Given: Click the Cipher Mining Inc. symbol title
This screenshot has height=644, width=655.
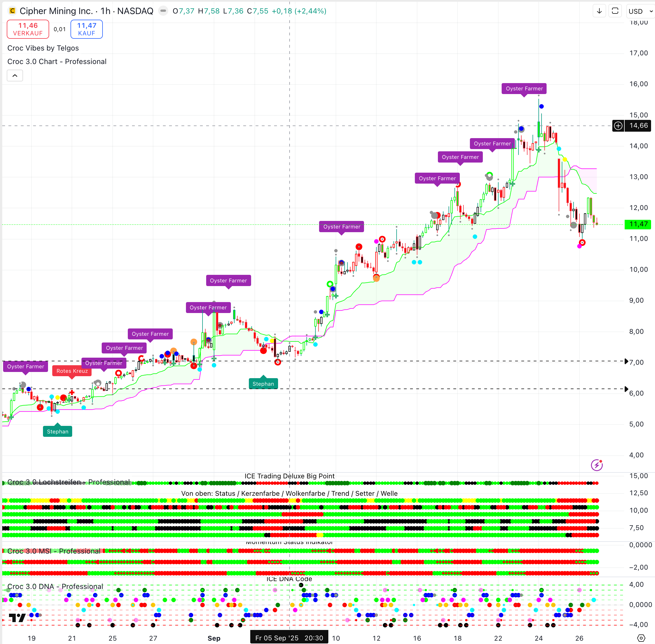Looking at the screenshot, I should (x=56, y=11).
